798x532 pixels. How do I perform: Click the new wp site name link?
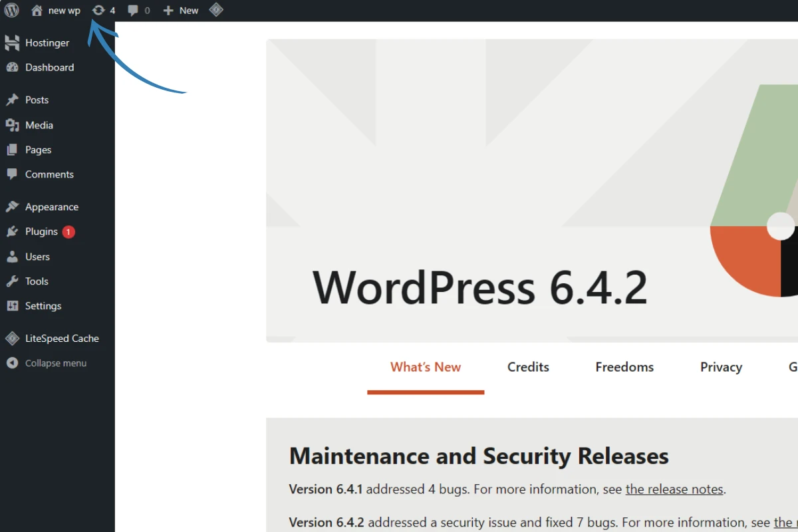click(65, 11)
